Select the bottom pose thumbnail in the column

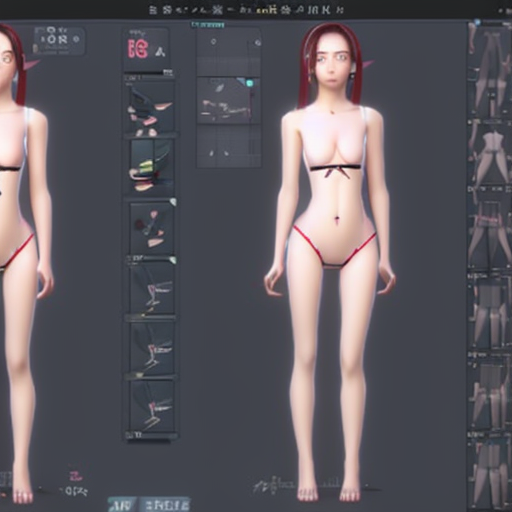pyautogui.click(x=152, y=406)
